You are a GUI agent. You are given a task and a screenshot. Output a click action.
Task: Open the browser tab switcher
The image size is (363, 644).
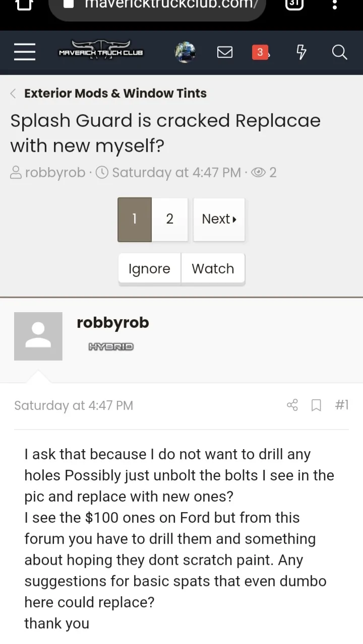point(294,5)
